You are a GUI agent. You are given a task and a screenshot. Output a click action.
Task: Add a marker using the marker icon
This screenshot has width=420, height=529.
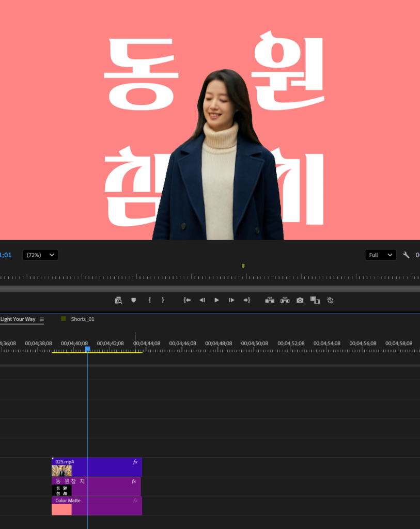133,300
